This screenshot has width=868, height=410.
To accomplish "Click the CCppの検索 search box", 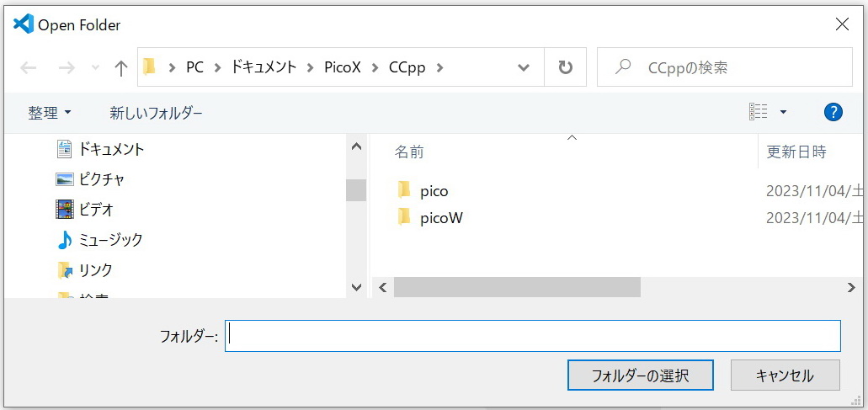I will tap(725, 67).
